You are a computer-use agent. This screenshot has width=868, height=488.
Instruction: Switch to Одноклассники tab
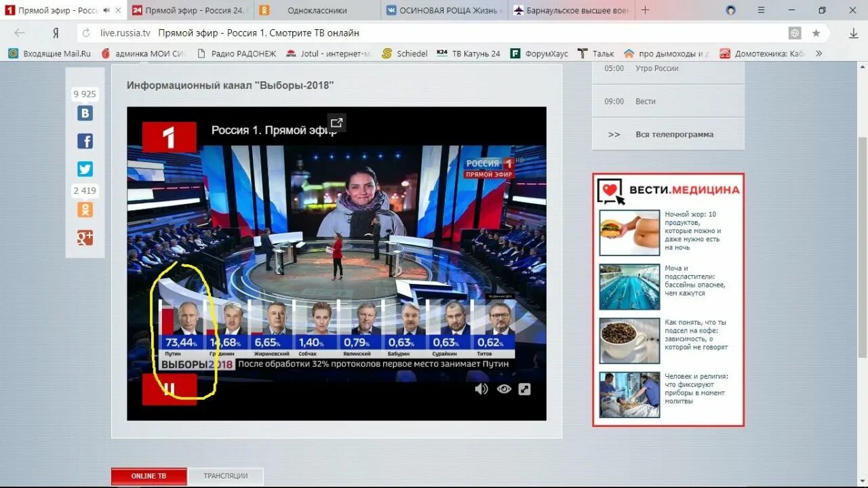317,10
